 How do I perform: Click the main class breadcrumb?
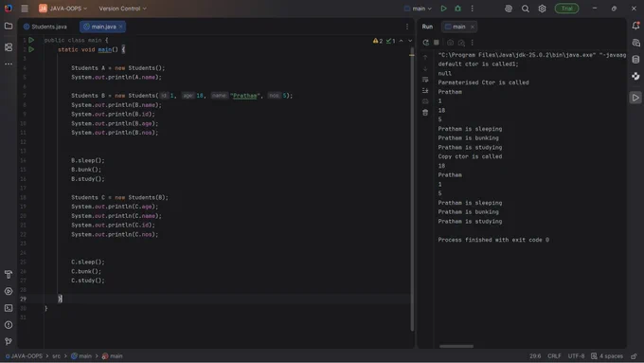pos(81,356)
